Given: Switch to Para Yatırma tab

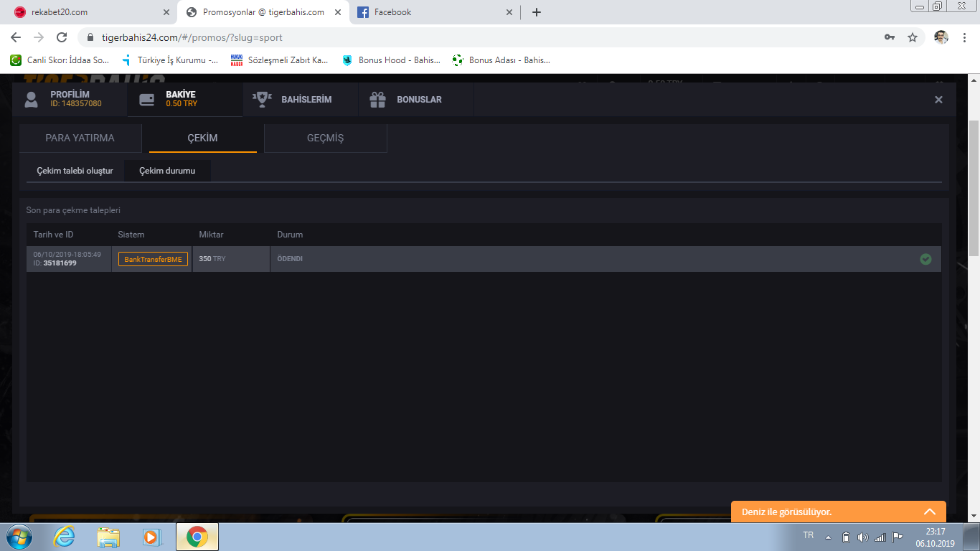Looking at the screenshot, I should (80, 138).
